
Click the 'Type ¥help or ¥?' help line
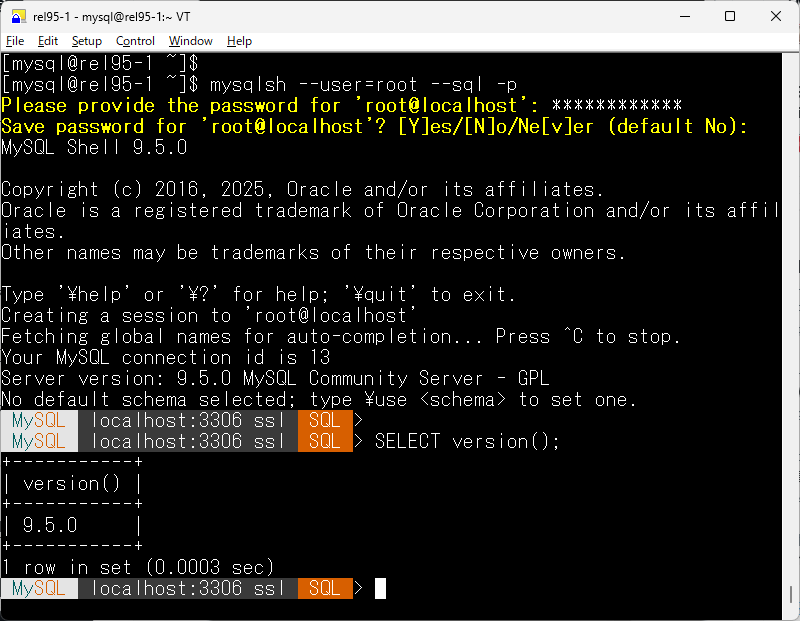(x=259, y=294)
